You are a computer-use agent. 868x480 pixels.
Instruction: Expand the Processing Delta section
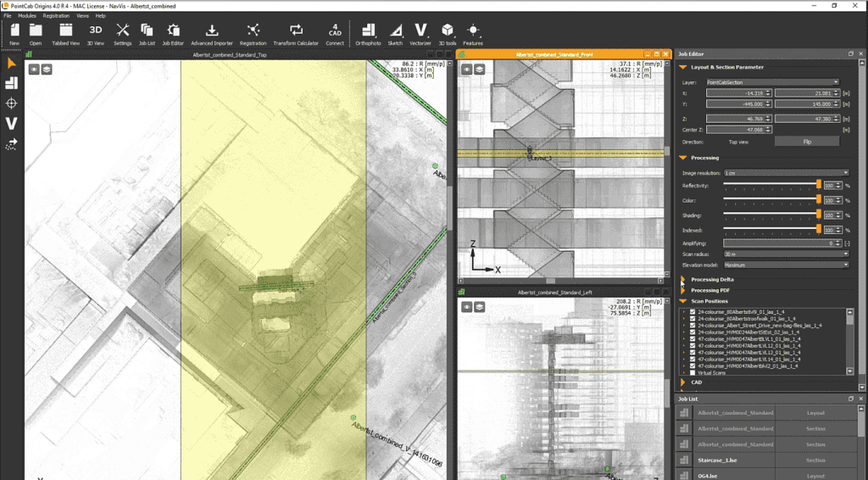click(x=710, y=279)
